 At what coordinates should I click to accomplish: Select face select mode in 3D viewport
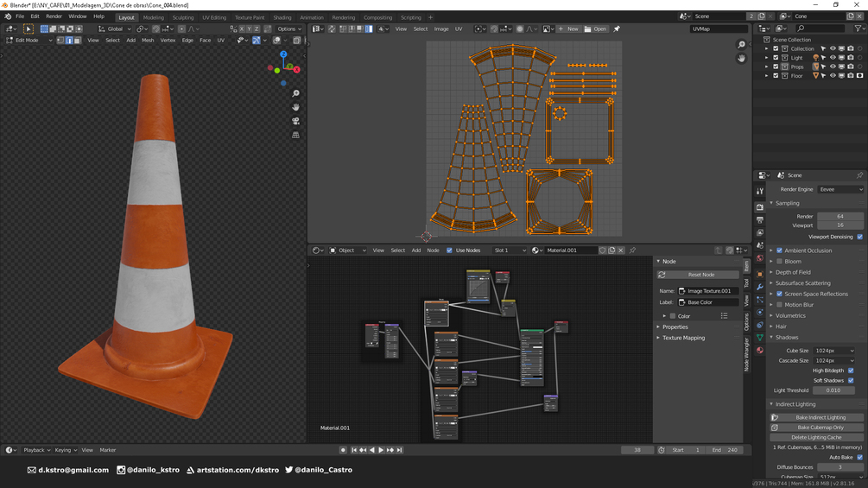click(x=77, y=41)
